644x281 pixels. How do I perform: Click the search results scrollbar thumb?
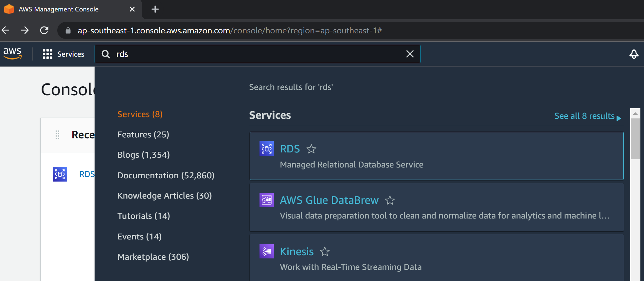(635, 139)
